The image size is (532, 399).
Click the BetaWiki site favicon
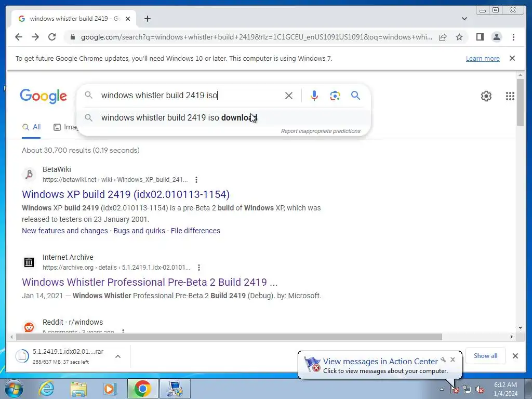pyautogui.click(x=29, y=175)
